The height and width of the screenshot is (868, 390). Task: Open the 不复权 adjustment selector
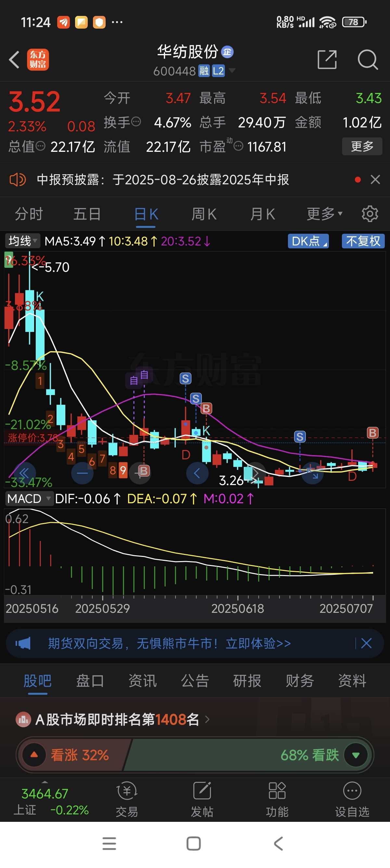coord(363,241)
